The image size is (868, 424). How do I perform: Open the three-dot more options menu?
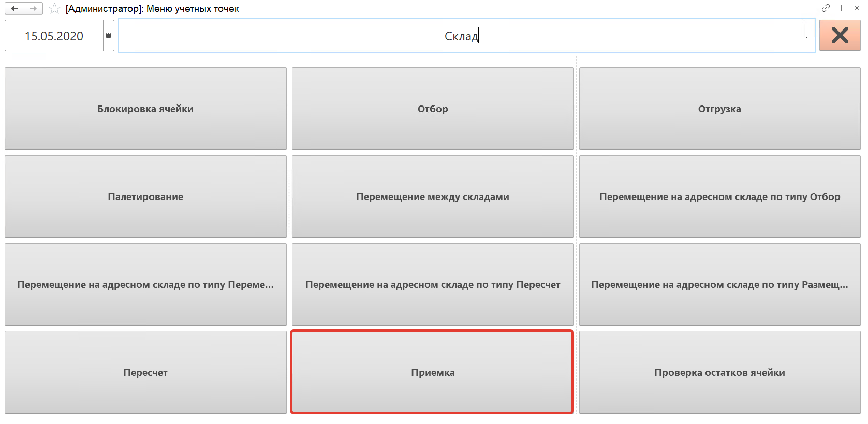click(841, 8)
